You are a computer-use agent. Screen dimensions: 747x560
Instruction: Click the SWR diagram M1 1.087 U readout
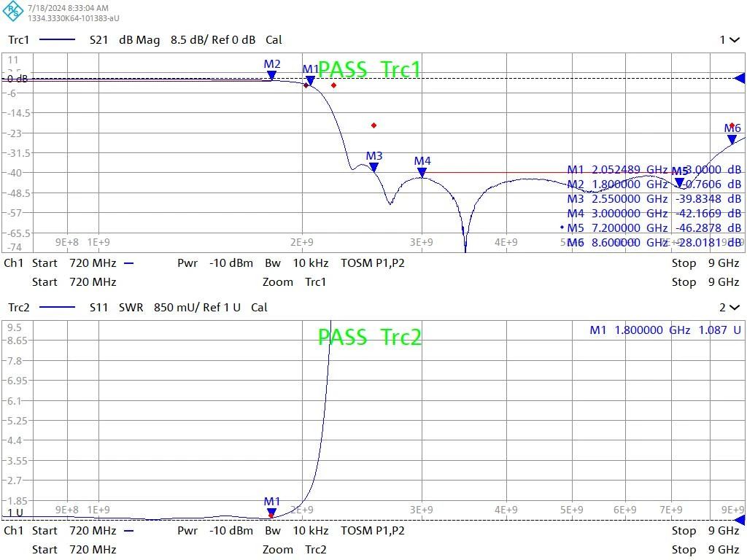point(668,330)
